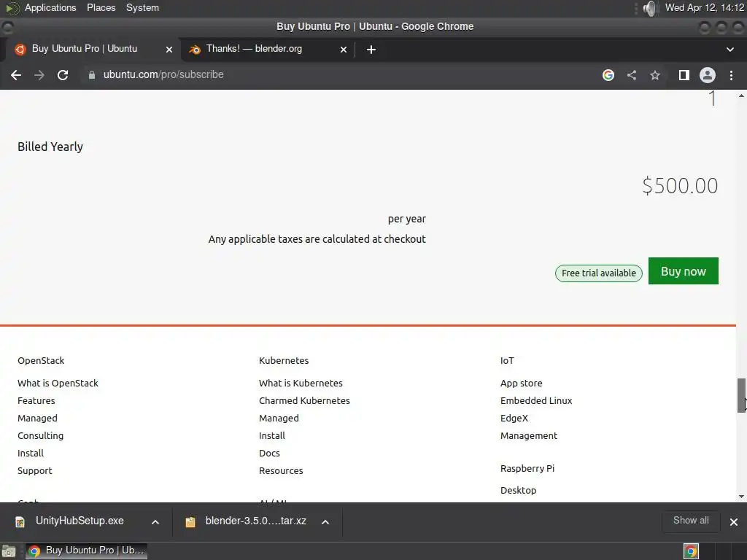Open Chrome's three-dot menu
The image size is (747, 560).
pyautogui.click(x=731, y=75)
